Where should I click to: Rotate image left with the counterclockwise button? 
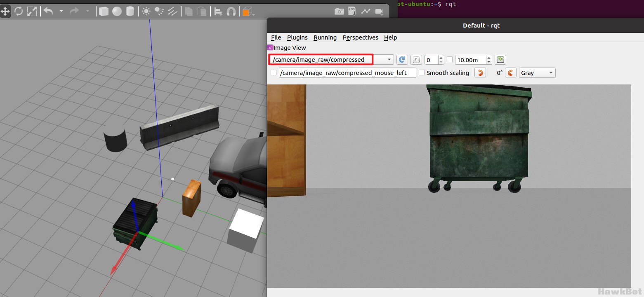point(480,73)
